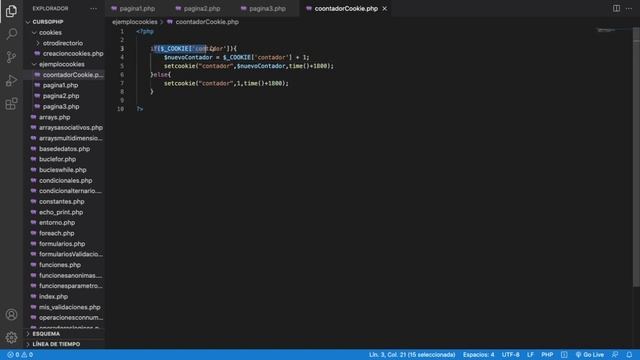Image resolution: width=640 pixels, height=360 pixels.
Task: Open the Explorer view in activity bar
Action: click(11, 11)
